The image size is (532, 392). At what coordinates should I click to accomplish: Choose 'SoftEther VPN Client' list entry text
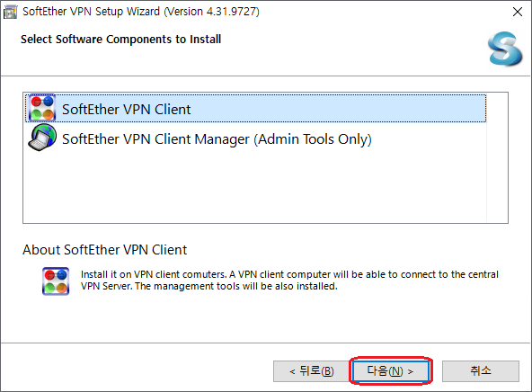126,110
